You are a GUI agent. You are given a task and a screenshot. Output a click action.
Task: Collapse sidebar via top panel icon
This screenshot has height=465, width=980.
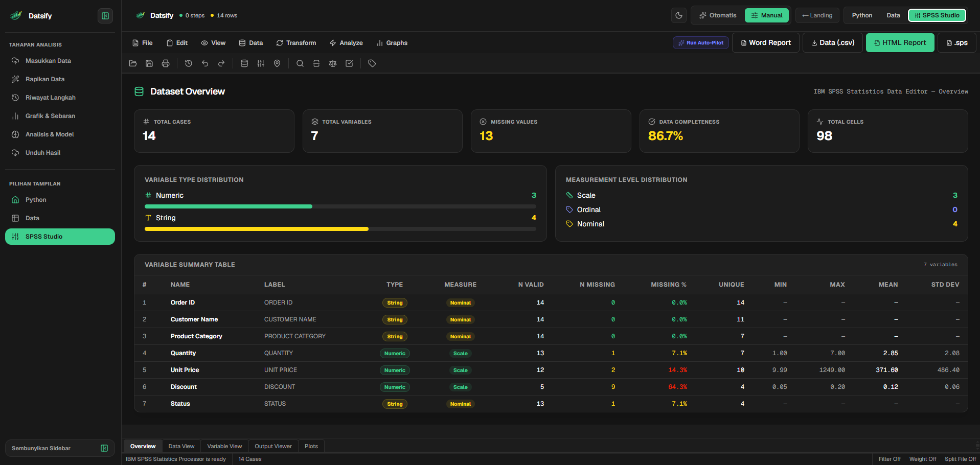coord(105,16)
